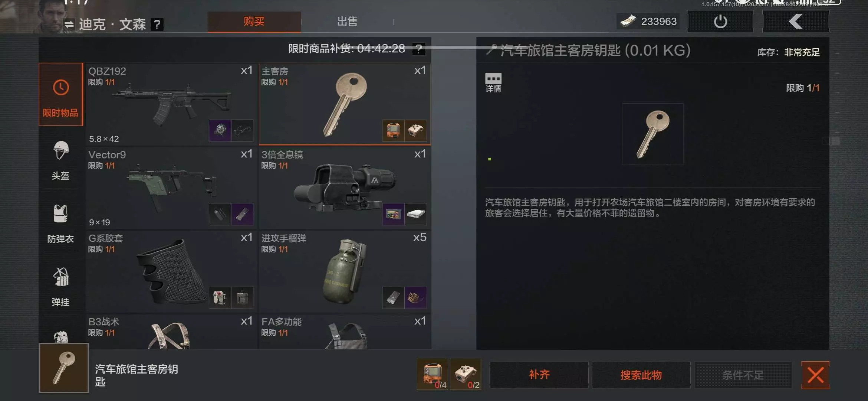This screenshot has width=868, height=401.
Task: Select the 进攻手榴弹 grenade item
Action: pos(345,271)
